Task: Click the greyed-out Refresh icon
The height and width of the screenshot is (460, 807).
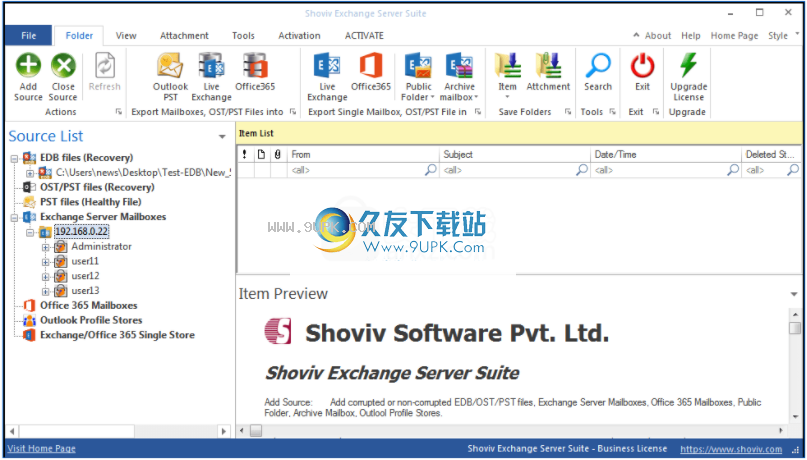Action: click(x=104, y=65)
